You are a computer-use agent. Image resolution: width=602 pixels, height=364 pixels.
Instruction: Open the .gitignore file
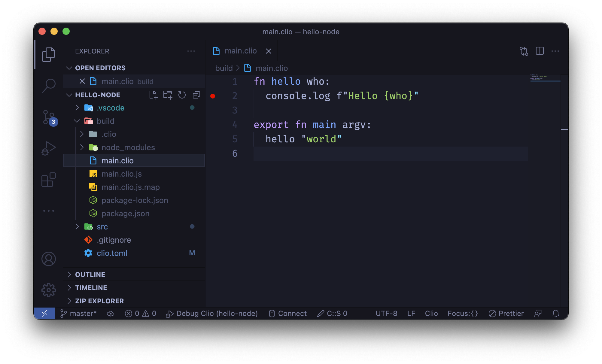(134, 240)
